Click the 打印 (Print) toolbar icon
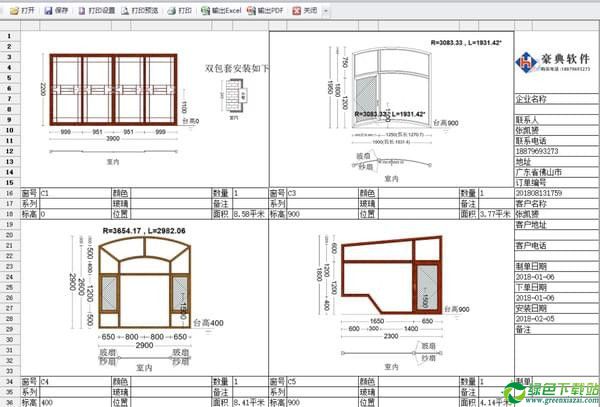This screenshot has height=407, width=600. coord(181,8)
